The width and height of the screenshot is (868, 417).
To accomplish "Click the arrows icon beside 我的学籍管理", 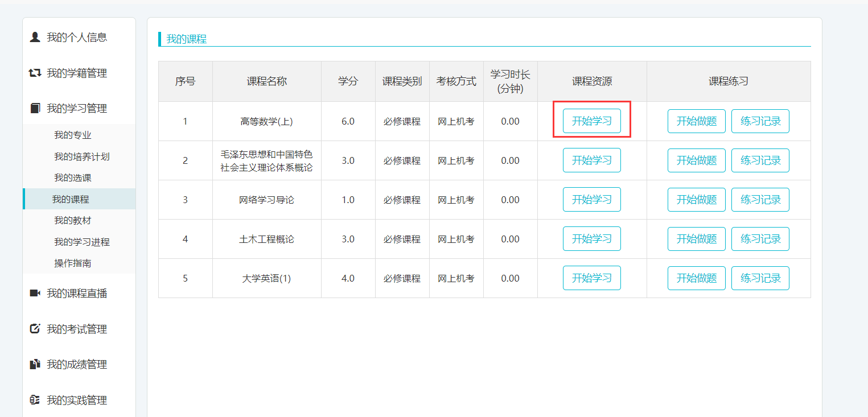I will point(35,73).
